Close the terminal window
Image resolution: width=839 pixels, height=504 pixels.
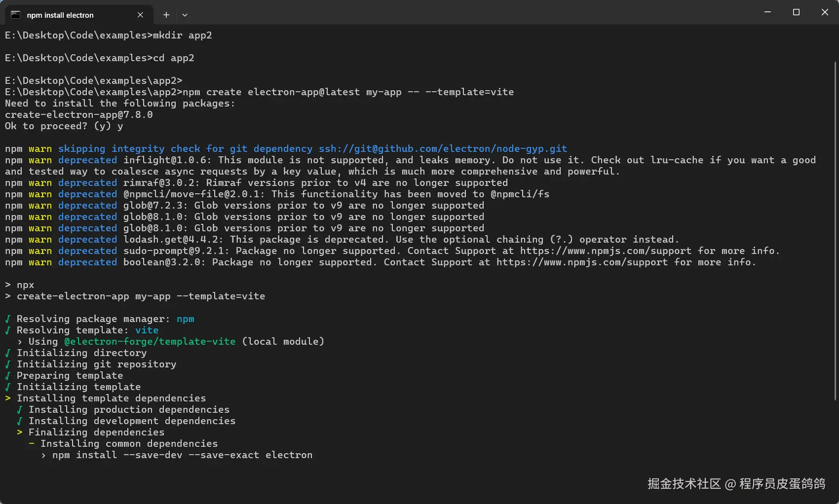tap(825, 12)
